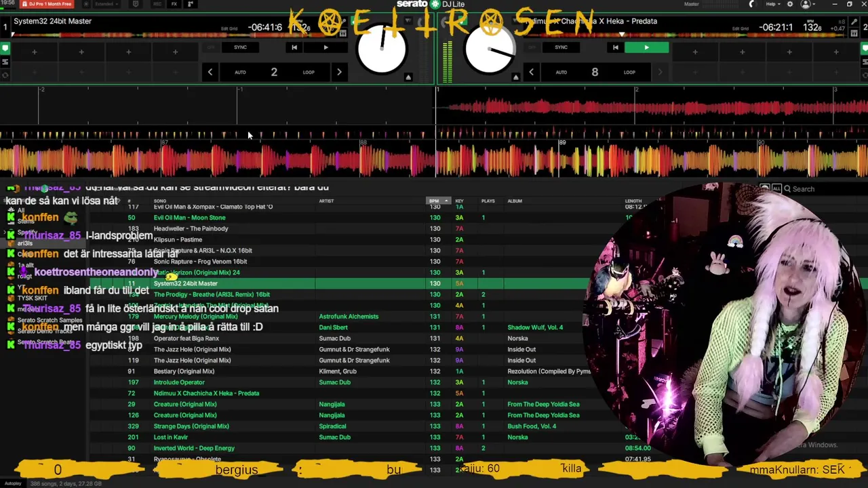Sort library by ARTIST column

coord(326,201)
